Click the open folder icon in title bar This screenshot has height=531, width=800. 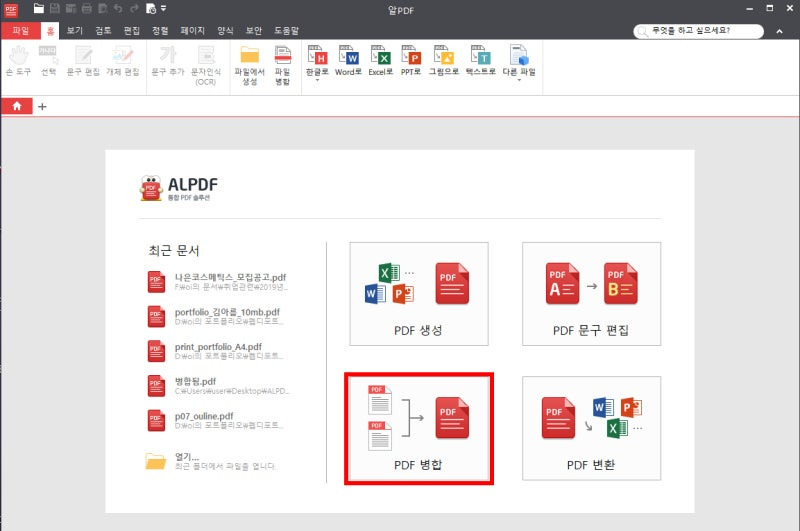pyautogui.click(x=39, y=8)
